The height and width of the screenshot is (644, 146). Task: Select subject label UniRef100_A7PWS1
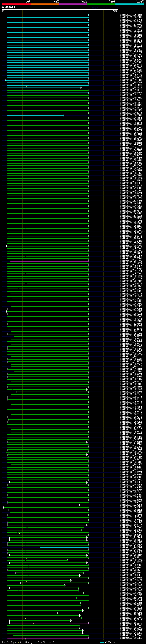tap(131, 30)
